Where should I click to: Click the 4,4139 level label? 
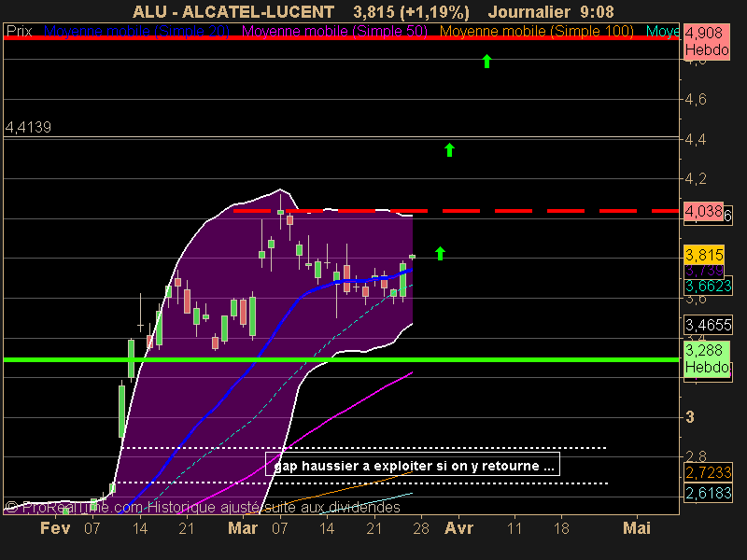tap(28, 127)
